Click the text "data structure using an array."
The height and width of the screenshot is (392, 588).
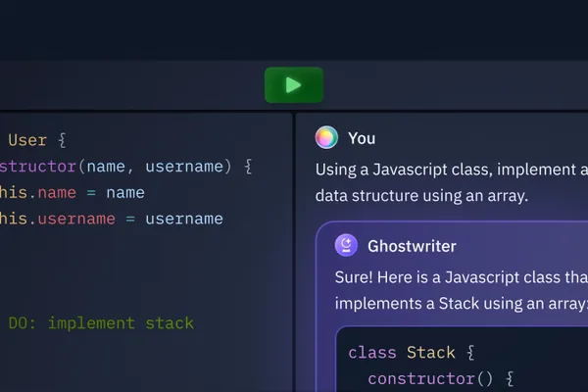pyautogui.click(x=421, y=195)
